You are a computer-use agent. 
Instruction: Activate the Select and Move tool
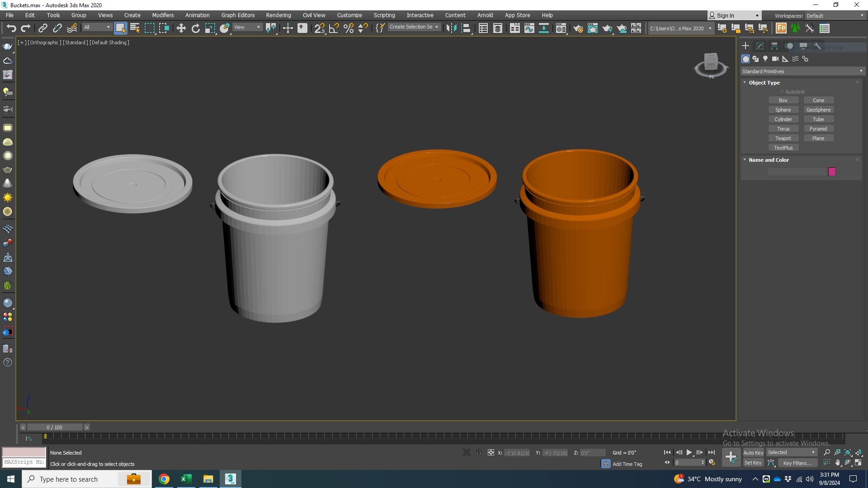181,28
